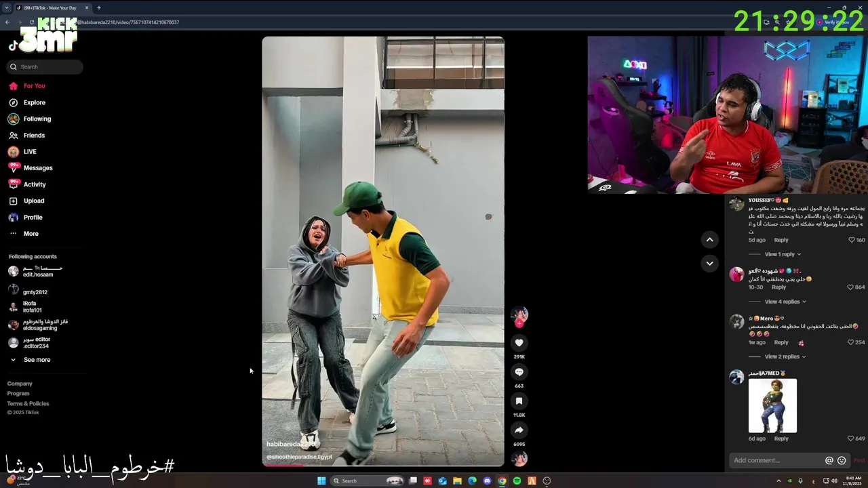Insert a mention with the @ icon
The height and width of the screenshot is (488, 868).
(829, 460)
